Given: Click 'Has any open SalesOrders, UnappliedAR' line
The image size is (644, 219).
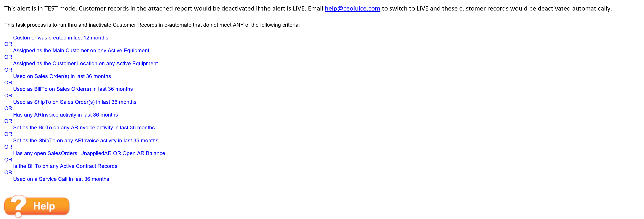Looking at the screenshot, I should click(x=89, y=153).
